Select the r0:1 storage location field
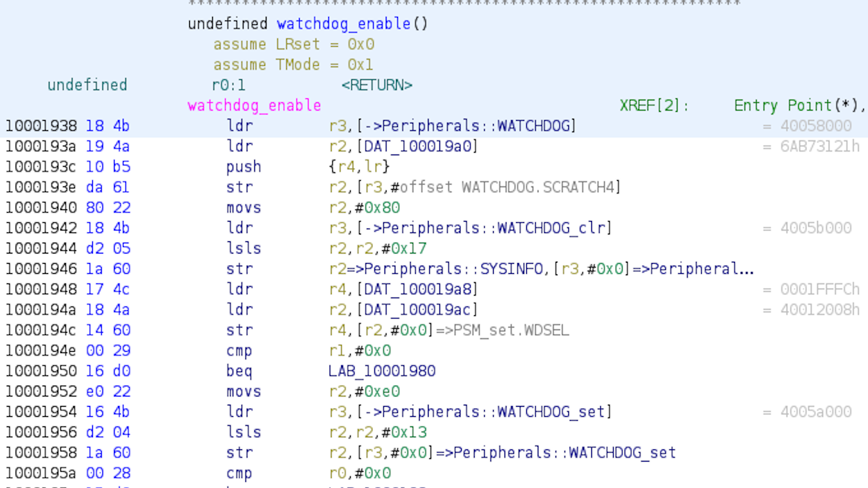The image size is (868, 488). pyautogui.click(x=229, y=85)
